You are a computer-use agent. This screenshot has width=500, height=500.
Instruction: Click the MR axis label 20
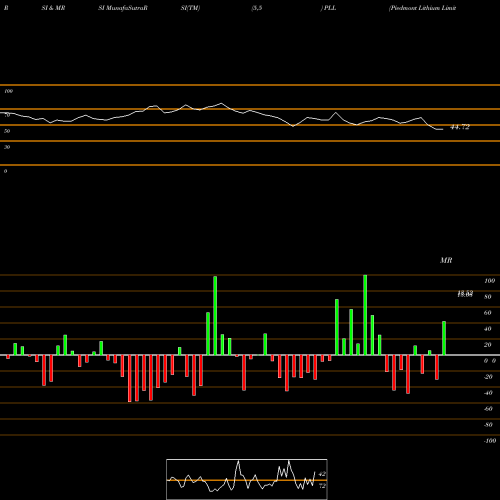tap(488, 345)
